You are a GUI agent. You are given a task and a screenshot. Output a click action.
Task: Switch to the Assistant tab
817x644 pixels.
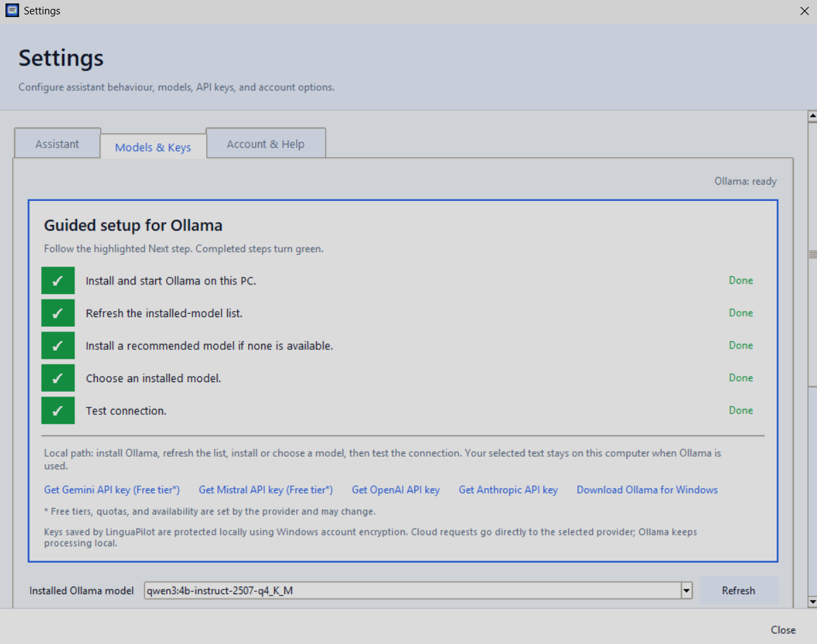[x=57, y=144]
